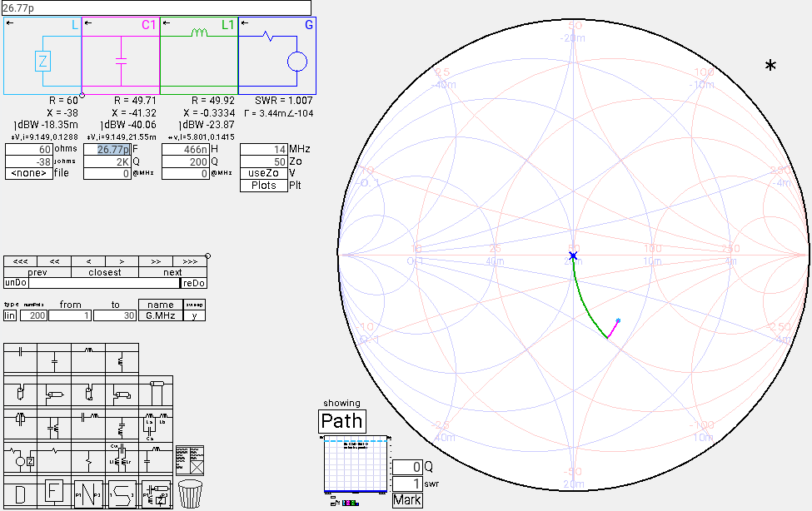Click the Mark button
Image resolution: width=812 pixels, height=511 pixels.
(x=407, y=500)
